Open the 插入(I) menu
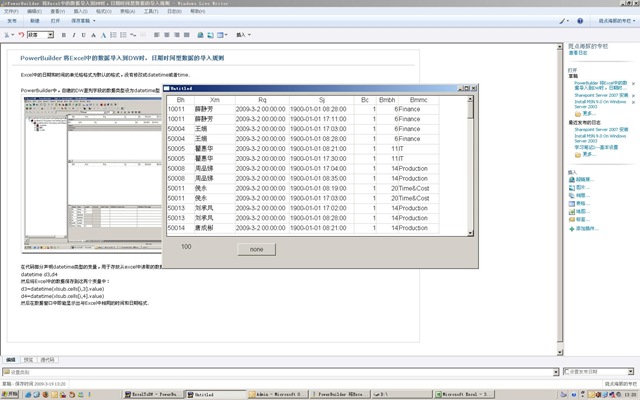This screenshot has width=640, height=400. pyautogui.click(x=78, y=11)
